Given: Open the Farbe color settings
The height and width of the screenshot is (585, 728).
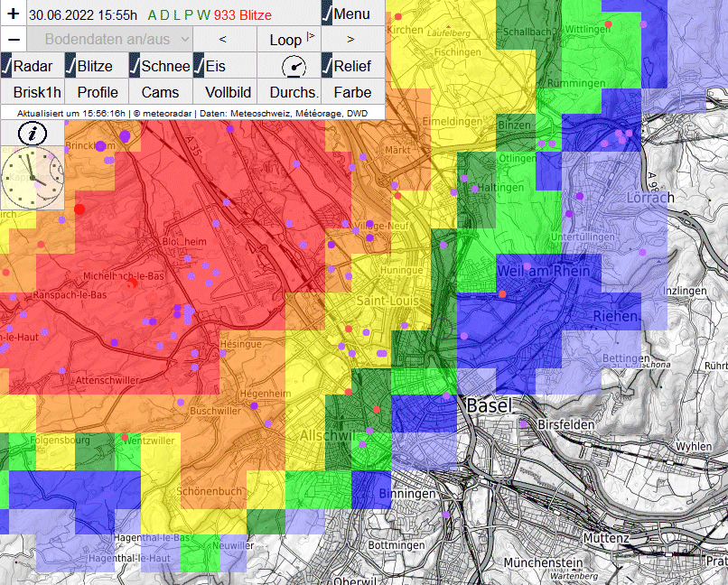Looking at the screenshot, I should point(352,92).
